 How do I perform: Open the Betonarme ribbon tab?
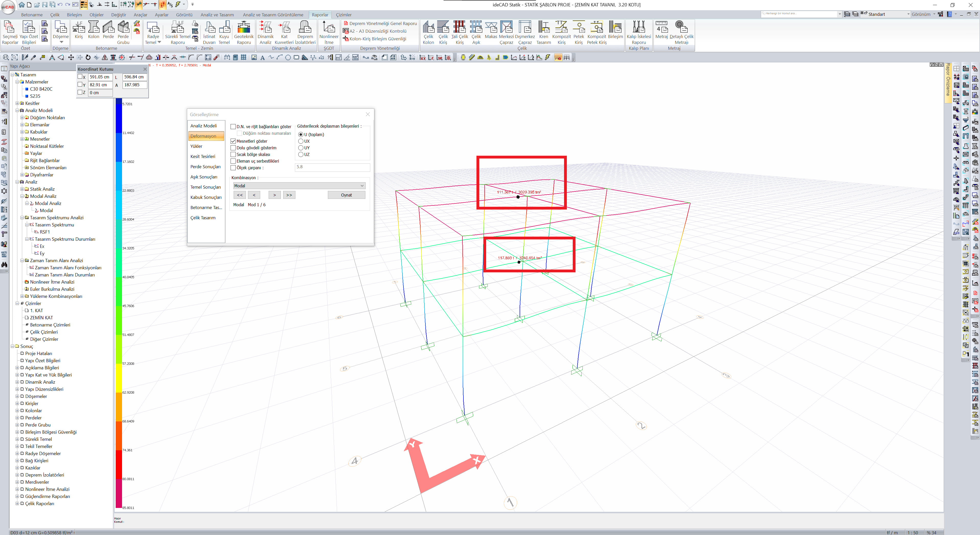click(x=32, y=15)
